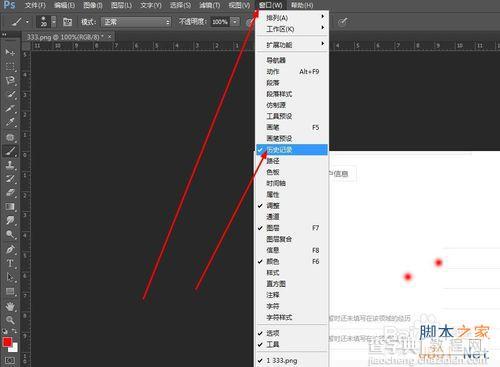Uncheck 颜色 (Color) F6 entry

pos(292,262)
